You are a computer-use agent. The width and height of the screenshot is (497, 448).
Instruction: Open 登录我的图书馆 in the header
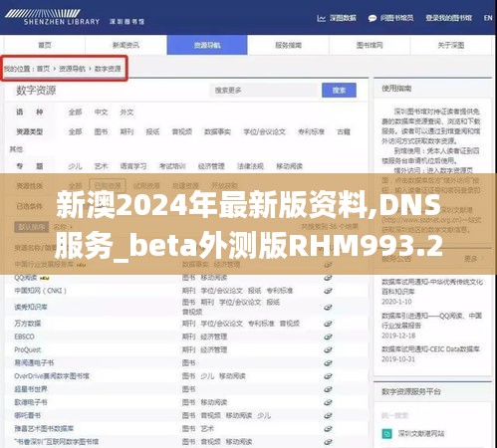[448, 18]
